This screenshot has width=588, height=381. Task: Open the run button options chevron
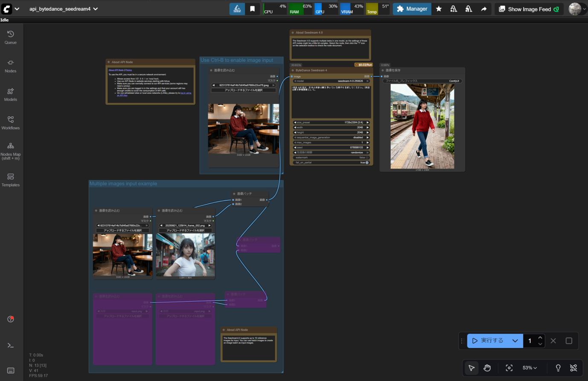point(515,341)
